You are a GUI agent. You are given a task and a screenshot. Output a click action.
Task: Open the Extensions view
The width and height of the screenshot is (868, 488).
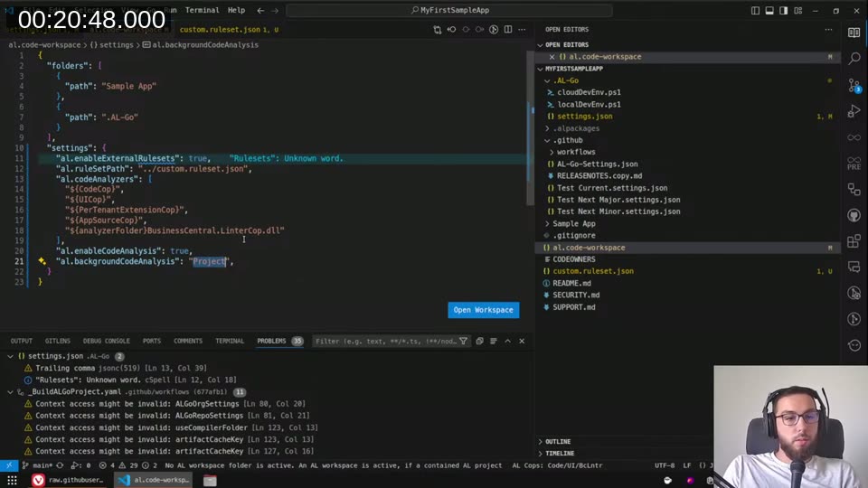point(854,241)
